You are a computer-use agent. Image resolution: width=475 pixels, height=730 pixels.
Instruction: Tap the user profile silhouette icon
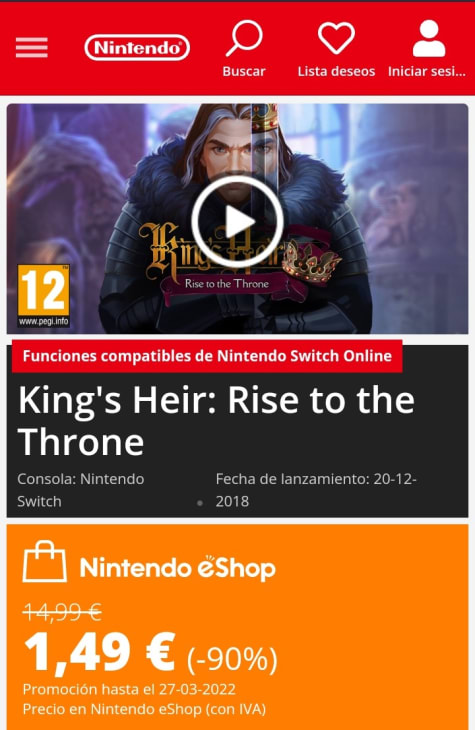coord(429,38)
